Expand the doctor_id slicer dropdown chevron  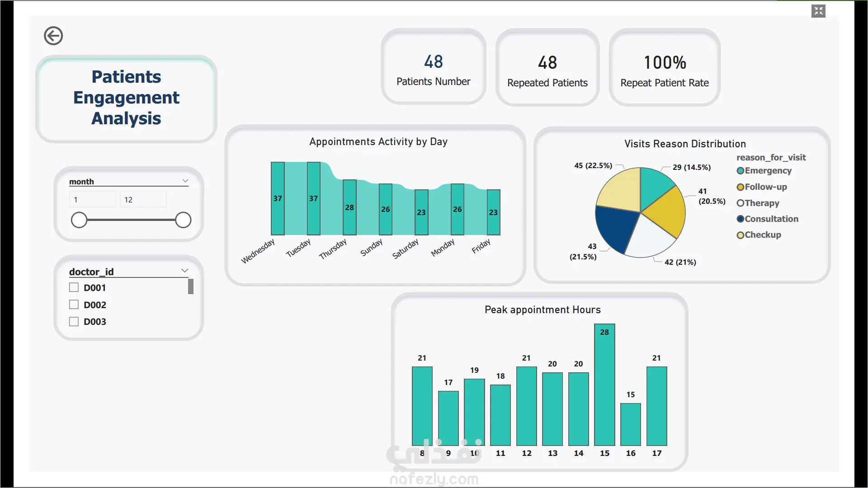[184, 271]
